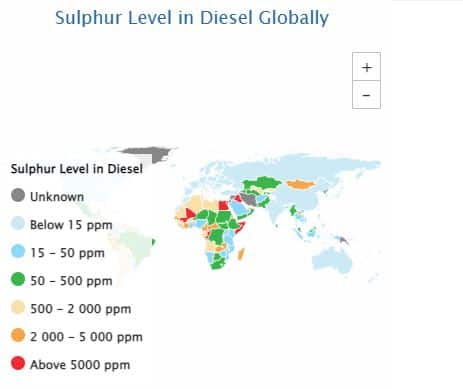Click the red Above 5000 ppm circle
Image resolution: width=463 pixels, height=389 pixels.
click(x=18, y=363)
